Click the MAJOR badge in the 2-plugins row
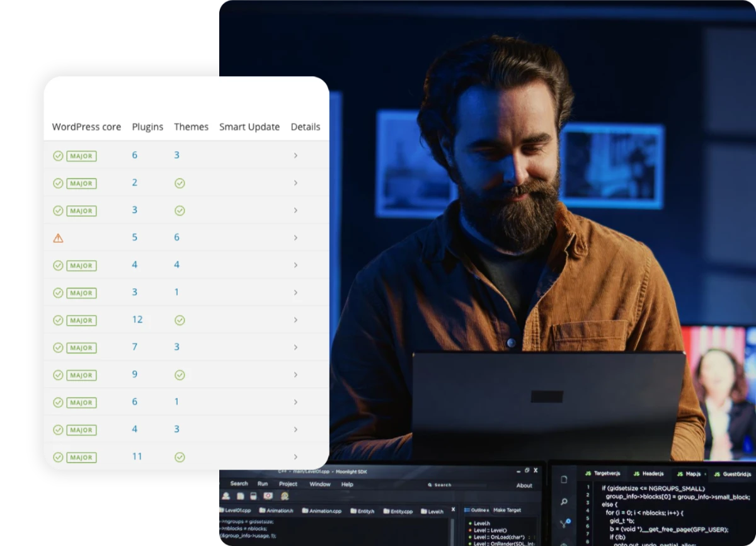Image resolution: width=756 pixels, height=546 pixels. tap(81, 183)
